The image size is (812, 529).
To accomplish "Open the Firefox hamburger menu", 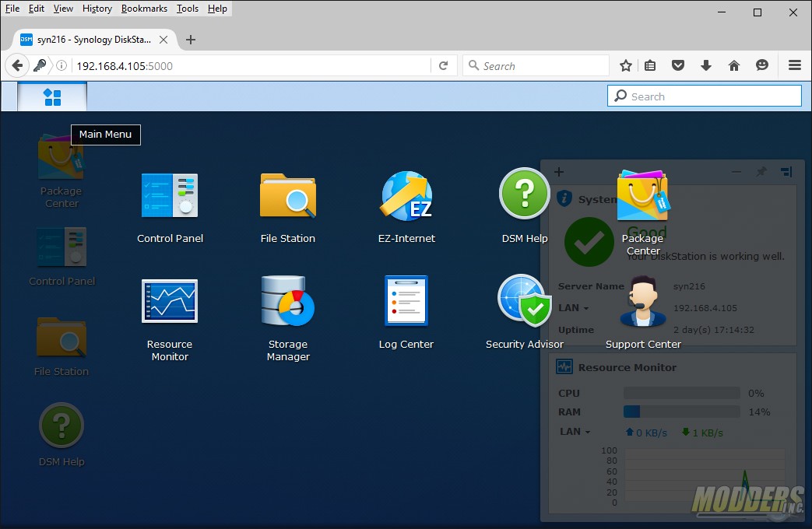I will point(794,65).
